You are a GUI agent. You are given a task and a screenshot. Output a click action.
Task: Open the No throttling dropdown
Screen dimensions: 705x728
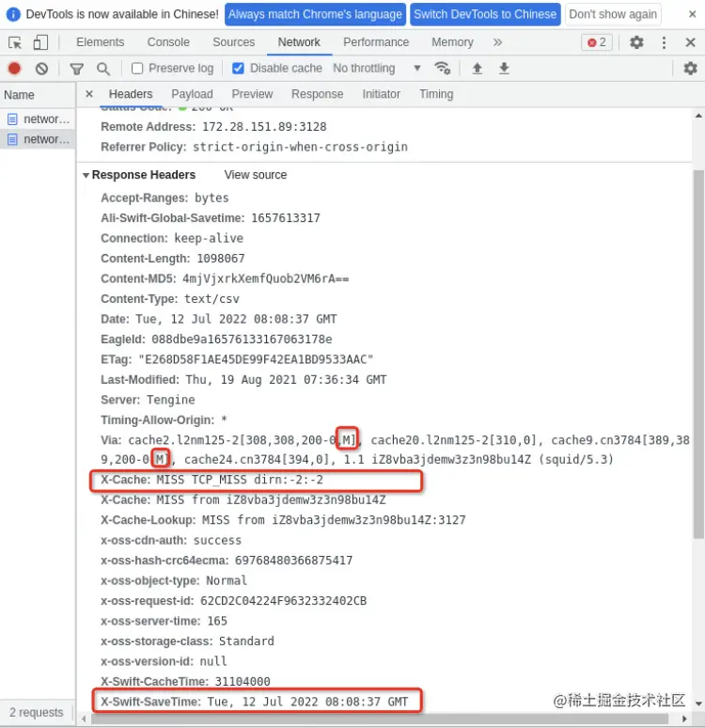[x=376, y=69]
